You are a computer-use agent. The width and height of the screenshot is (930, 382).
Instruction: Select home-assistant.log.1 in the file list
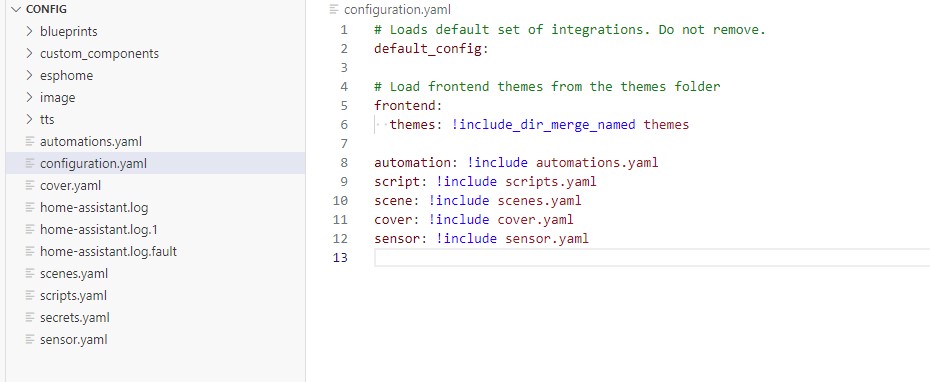155,230
